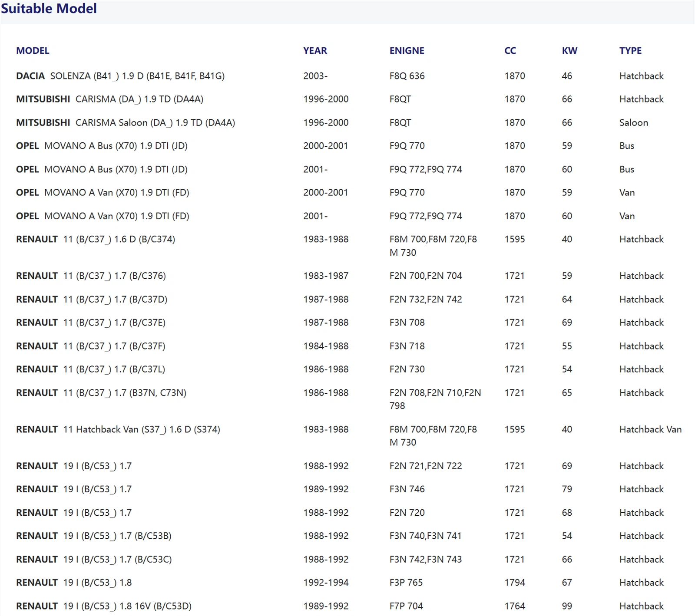
Task: Click KW value 46
Action: [x=567, y=76]
